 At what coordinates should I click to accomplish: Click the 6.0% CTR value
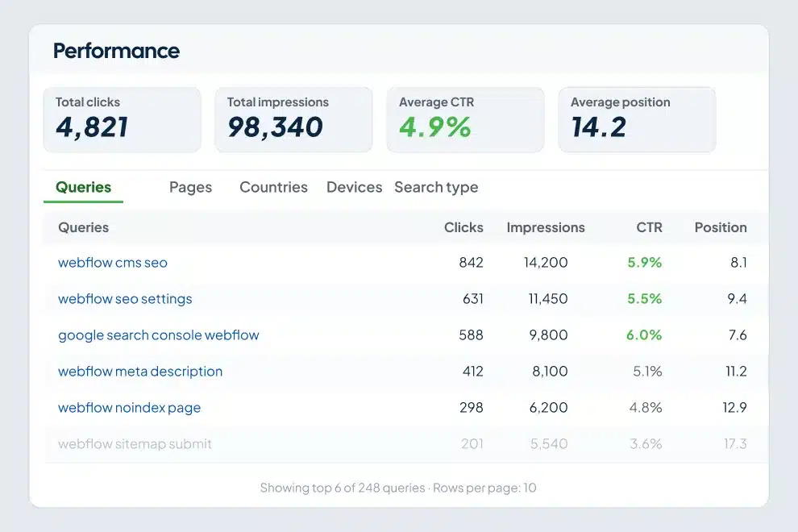(644, 335)
